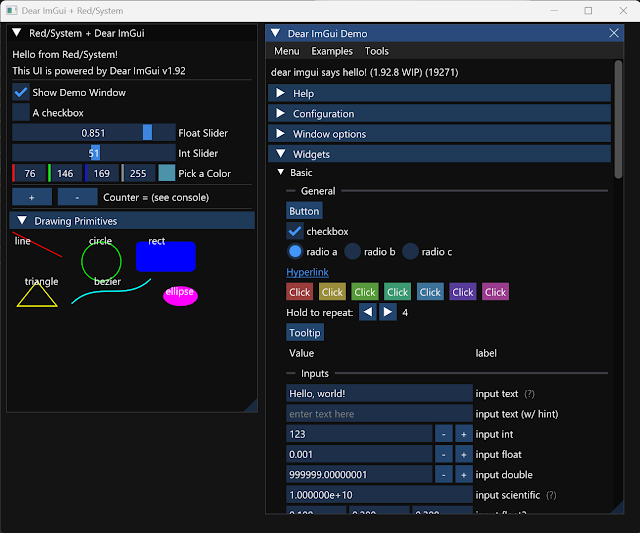Open the Tools menu

click(x=377, y=51)
